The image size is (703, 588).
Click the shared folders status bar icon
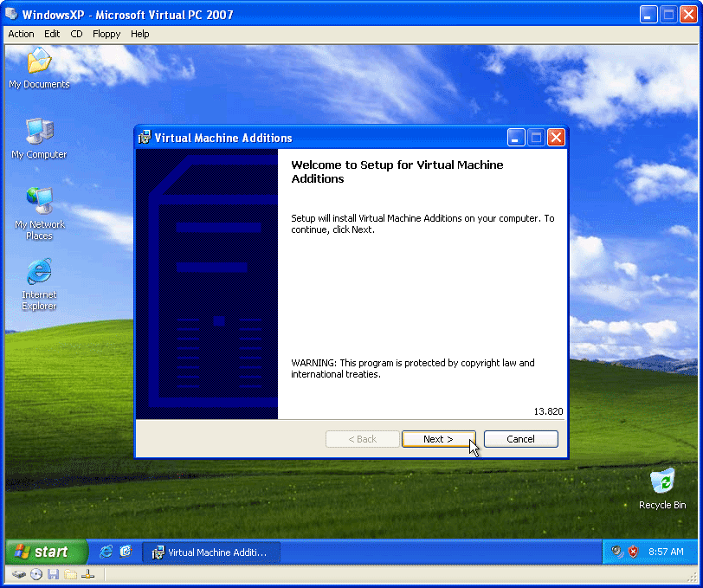(x=70, y=574)
